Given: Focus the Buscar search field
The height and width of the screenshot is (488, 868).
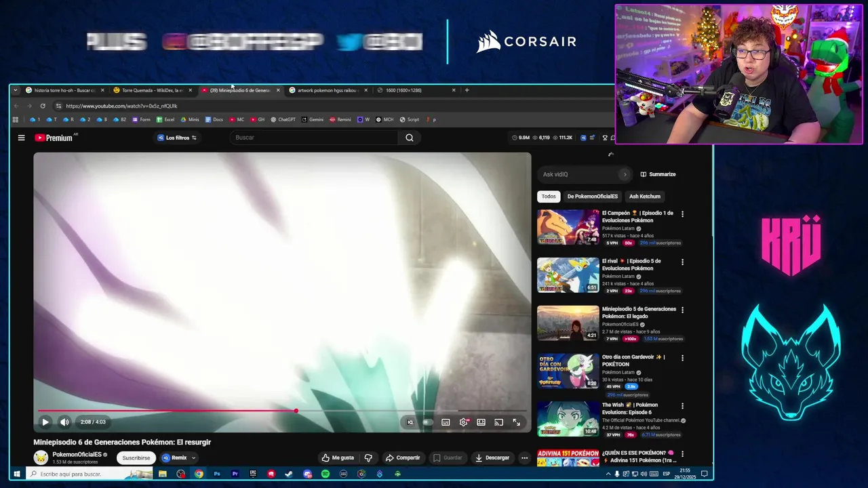Looking at the screenshot, I should [x=315, y=138].
